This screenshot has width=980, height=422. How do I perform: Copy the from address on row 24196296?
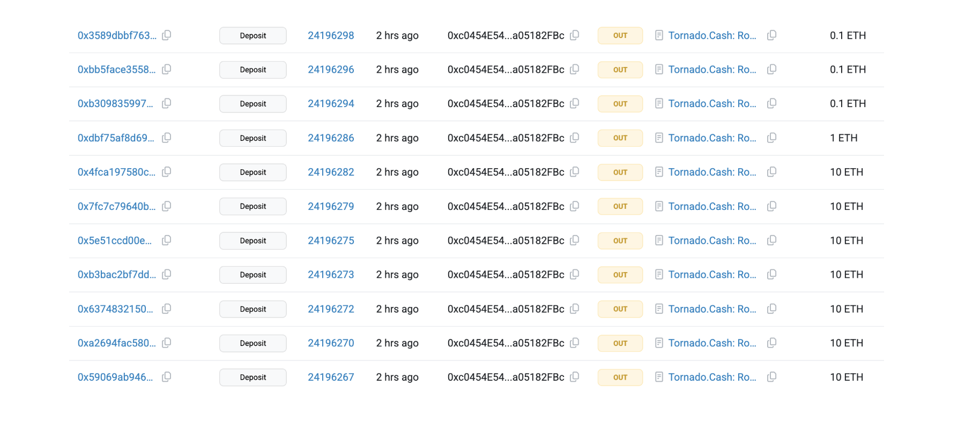(574, 70)
